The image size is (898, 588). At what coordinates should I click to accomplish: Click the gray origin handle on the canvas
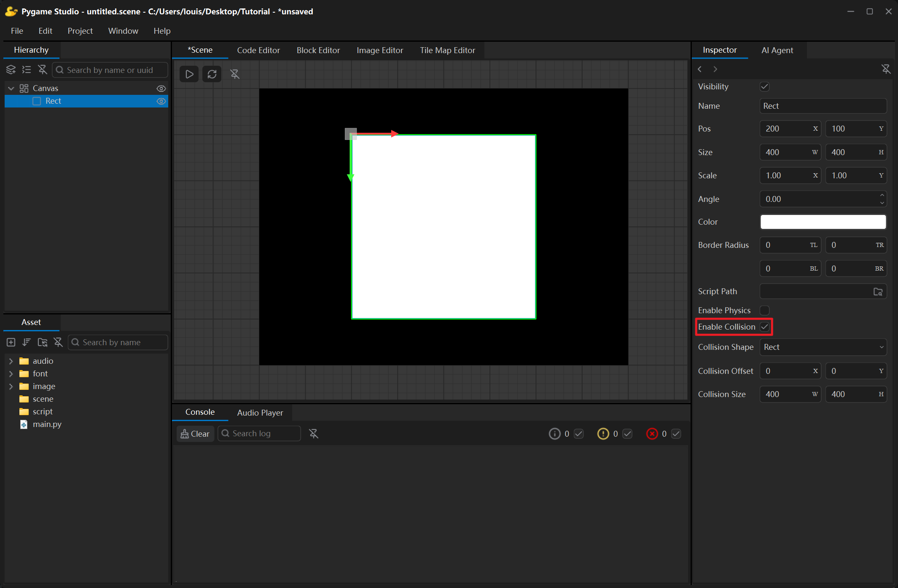pos(351,134)
